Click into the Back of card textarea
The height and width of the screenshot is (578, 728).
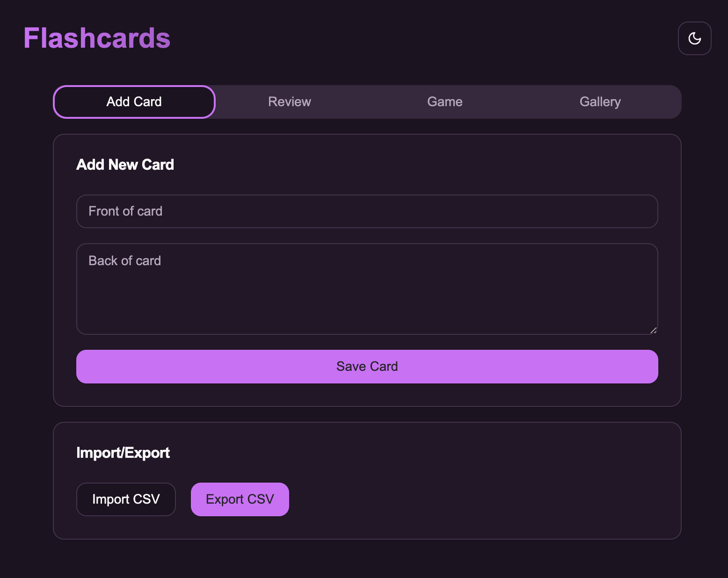coord(367,289)
